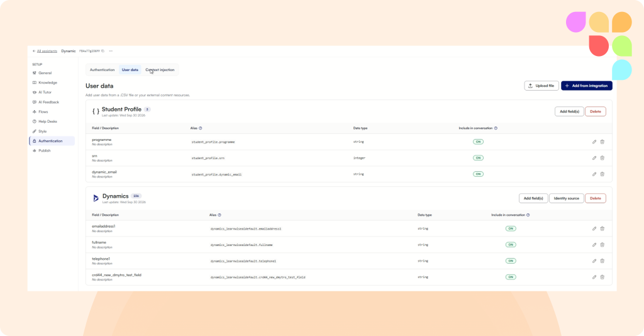
Task: Select the User data tab
Action: [130, 70]
